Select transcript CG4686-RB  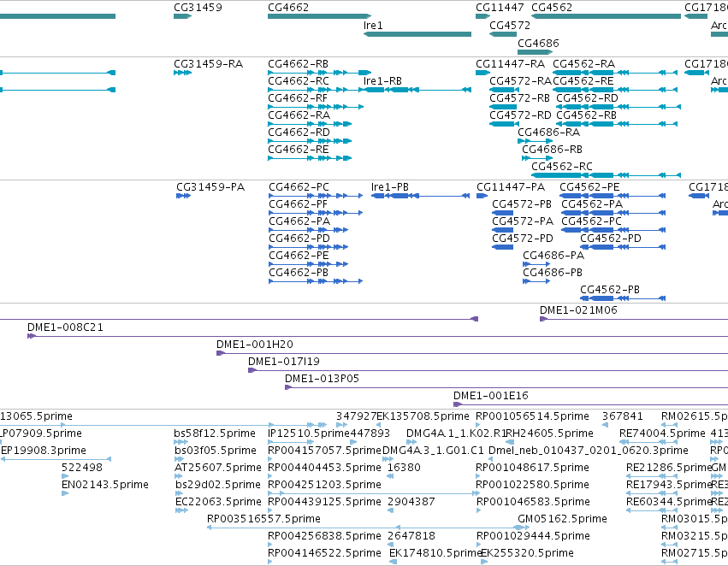point(552,150)
